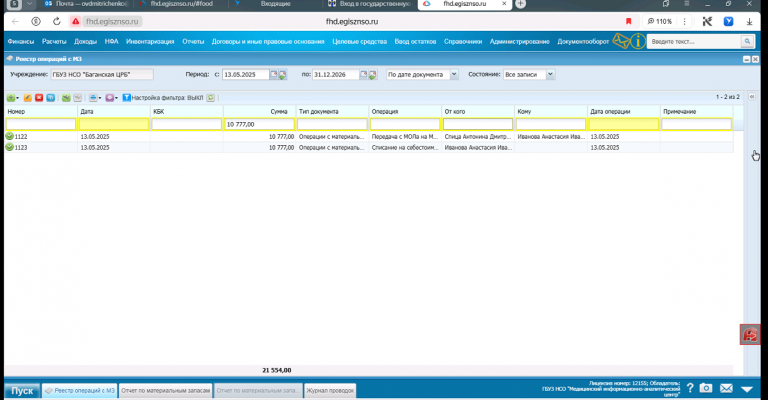Expand add record dropdown arrow
The image size is (768, 400).
coord(18,98)
